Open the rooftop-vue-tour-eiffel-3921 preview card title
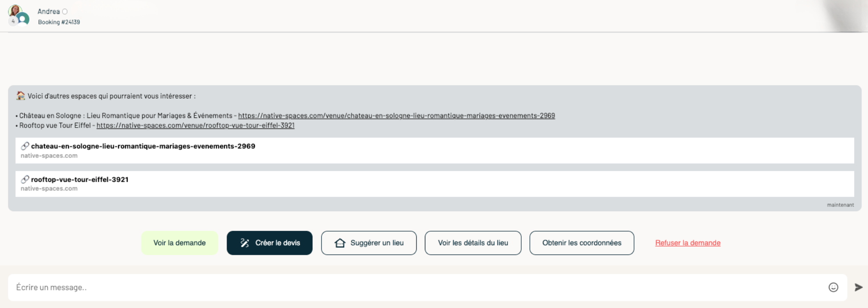Image resolution: width=868 pixels, height=308 pixels. [79, 180]
